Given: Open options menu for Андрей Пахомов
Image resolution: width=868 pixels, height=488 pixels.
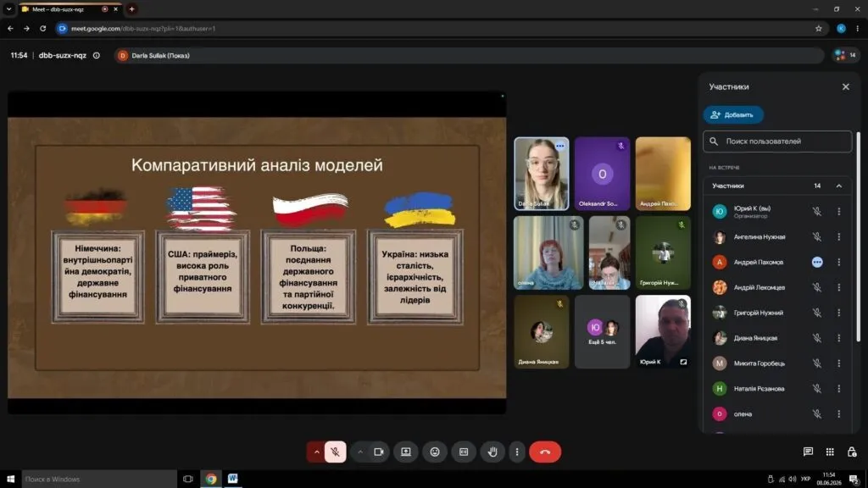Looking at the screenshot, I should point(838,263).
